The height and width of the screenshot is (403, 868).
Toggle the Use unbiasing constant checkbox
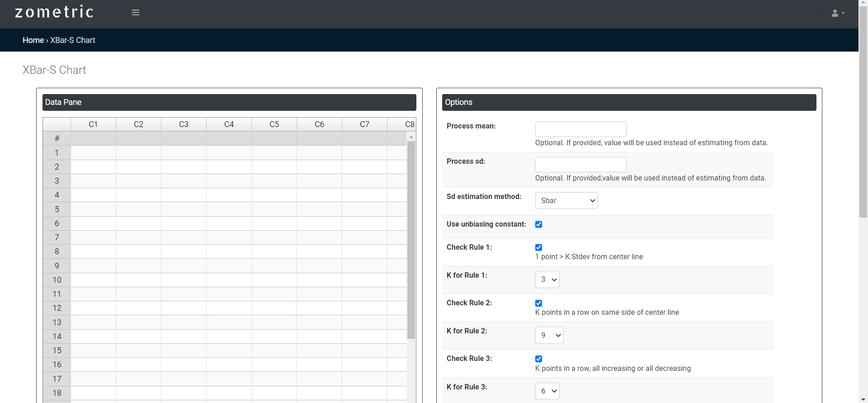[538, 224]
